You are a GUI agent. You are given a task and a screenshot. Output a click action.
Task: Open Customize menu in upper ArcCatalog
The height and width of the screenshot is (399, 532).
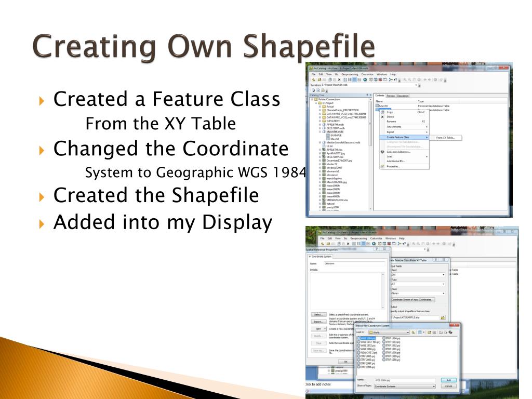click(x=367, y=74)
